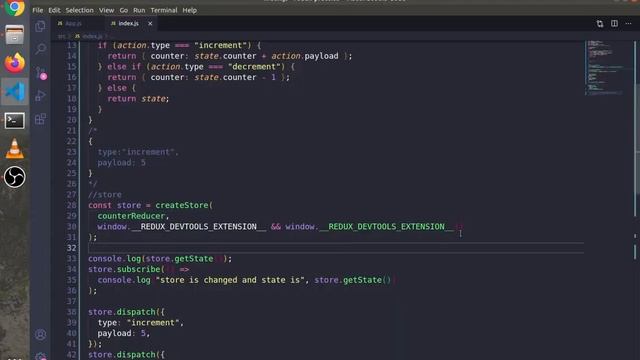Launch Google Chrome from the dock

[x=15, y=7]
